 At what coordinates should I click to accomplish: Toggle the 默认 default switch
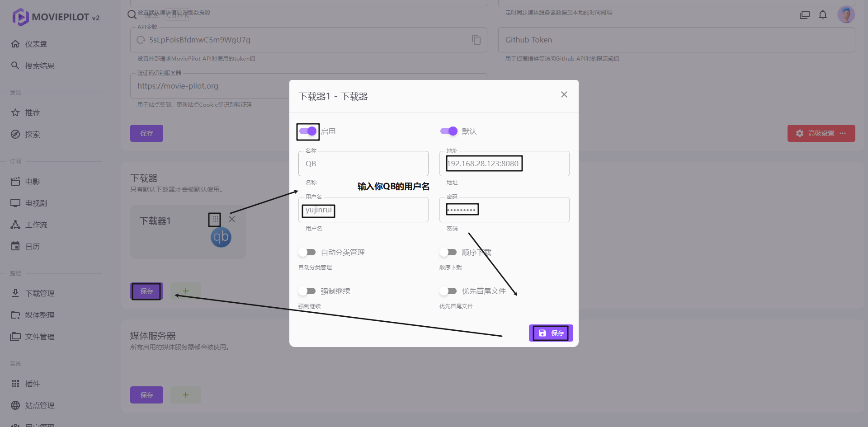point(449,131)
